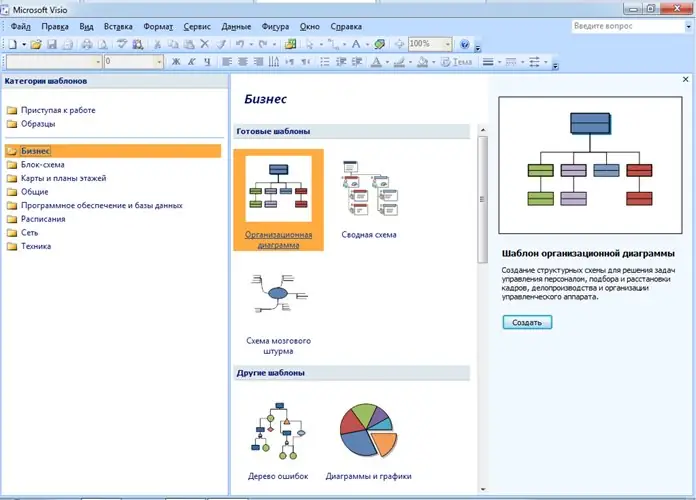Toggle underline formatting (Ч)
The width and height of the screenshot is (696, 500).
(x=207, y=62)
